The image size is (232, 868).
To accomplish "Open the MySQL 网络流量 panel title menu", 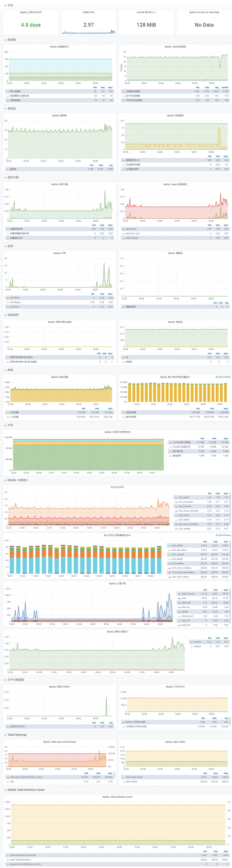I will [x=60, y=377].
